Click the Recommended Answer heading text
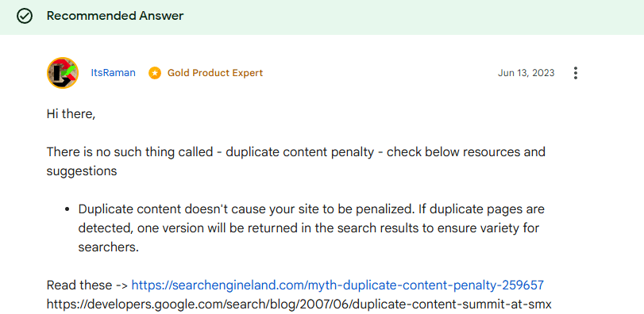 pyautogui.click(x=115, y=16)
